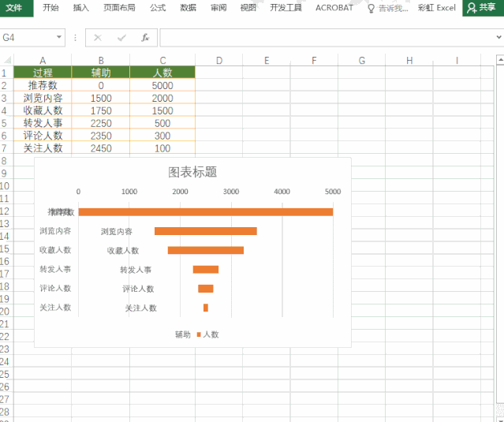The height and width of the screenshot is (422, 504).
Task: Switch to the 开始 ribbon tab
Action: pos(50,7)
